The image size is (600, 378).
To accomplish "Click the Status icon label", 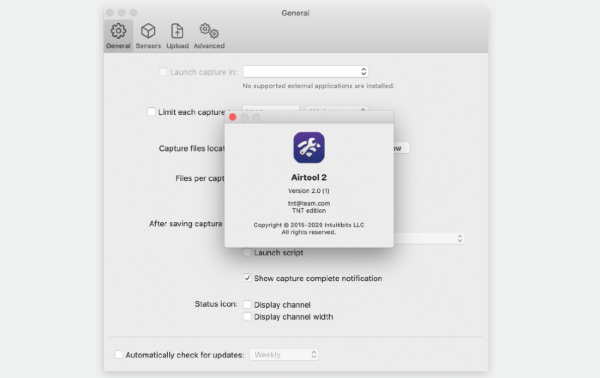I will tap(216, 304).
